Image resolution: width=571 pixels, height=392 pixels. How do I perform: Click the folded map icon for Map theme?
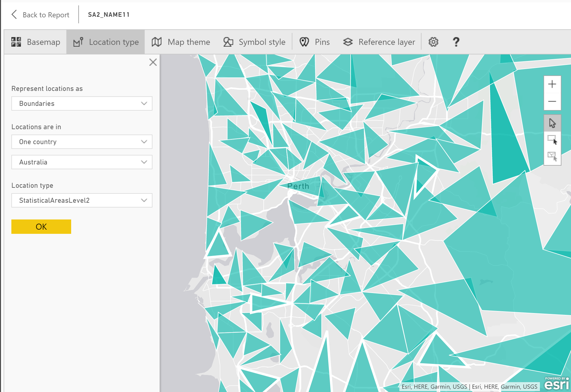pos(157,42)
